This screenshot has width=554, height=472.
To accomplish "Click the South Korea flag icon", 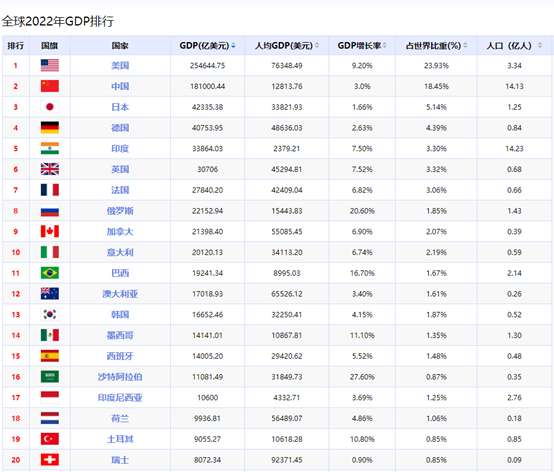I will pyautogui.click(x=50, y=314).
